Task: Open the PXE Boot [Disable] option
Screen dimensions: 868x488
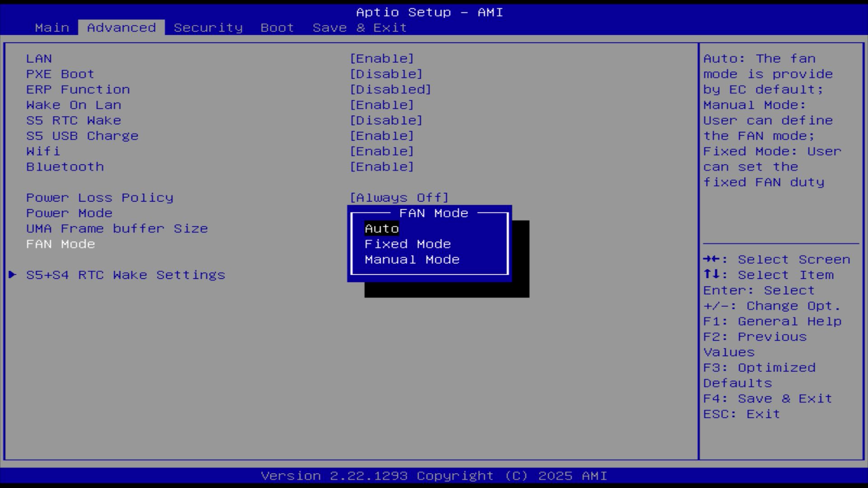Action: click(x=386, y=74)
